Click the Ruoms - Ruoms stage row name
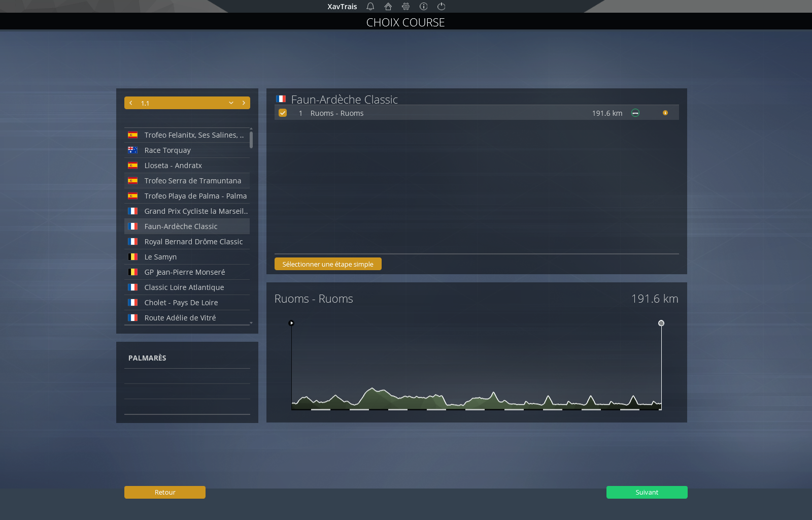Screen dimensions: 812x520 (337, 113)
